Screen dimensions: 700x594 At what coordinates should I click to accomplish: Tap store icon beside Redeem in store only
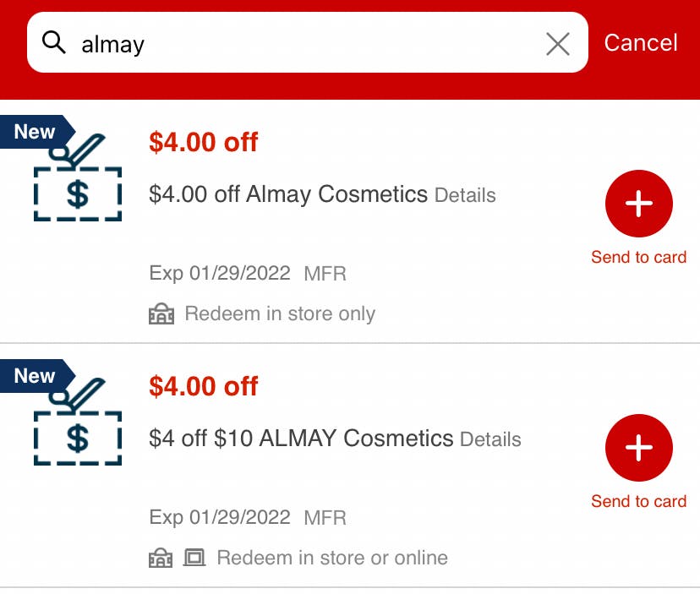tap(161, 314)
